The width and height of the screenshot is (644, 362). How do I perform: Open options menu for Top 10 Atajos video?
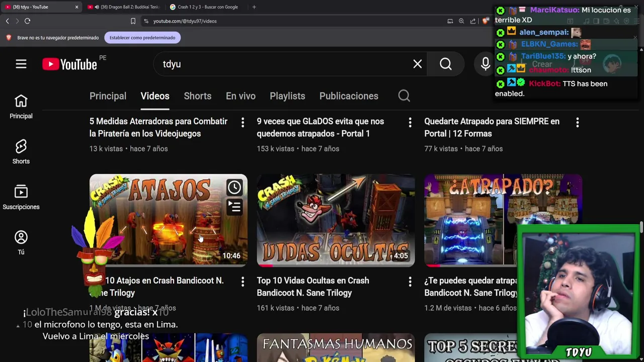[x=243, y=281]
